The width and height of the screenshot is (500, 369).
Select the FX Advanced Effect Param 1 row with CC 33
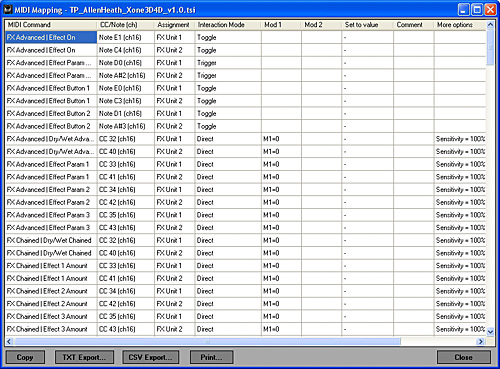245,164
